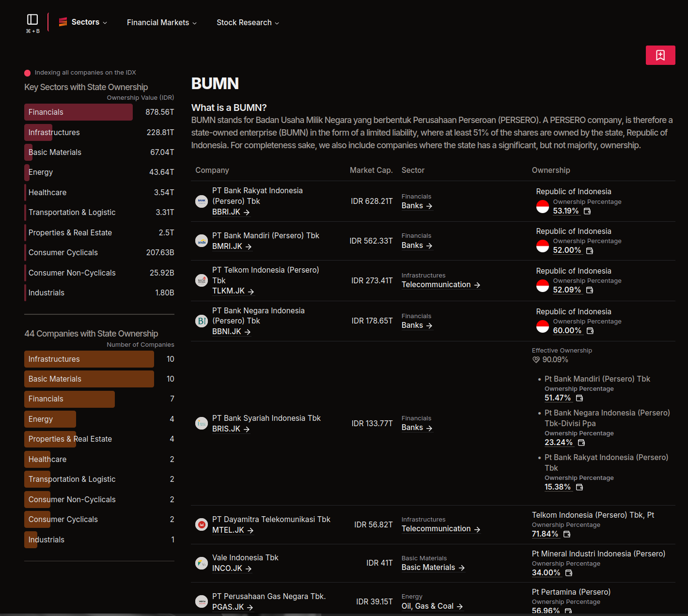The height and width of the screenshot is (616, 688).
Task: Click the wallet icon next to 60.00%
Action: pyautogui.click(x=590, y=331)
